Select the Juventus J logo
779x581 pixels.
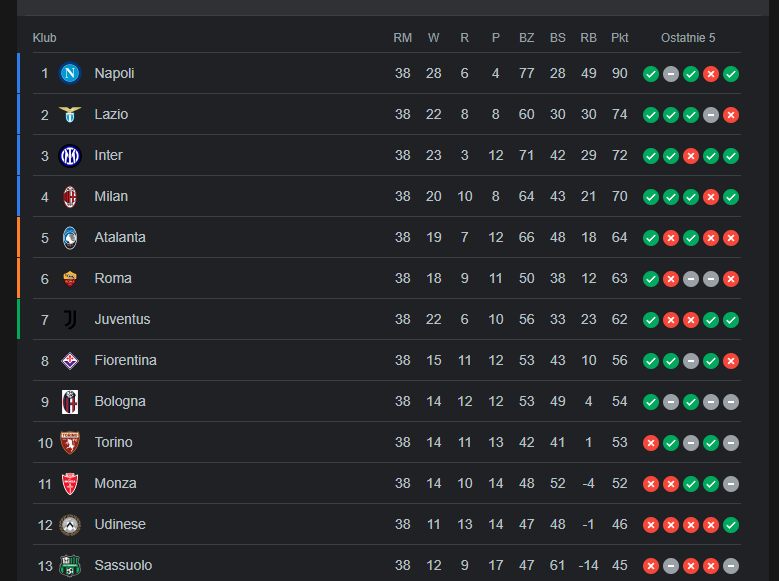(x=70, y=320)
